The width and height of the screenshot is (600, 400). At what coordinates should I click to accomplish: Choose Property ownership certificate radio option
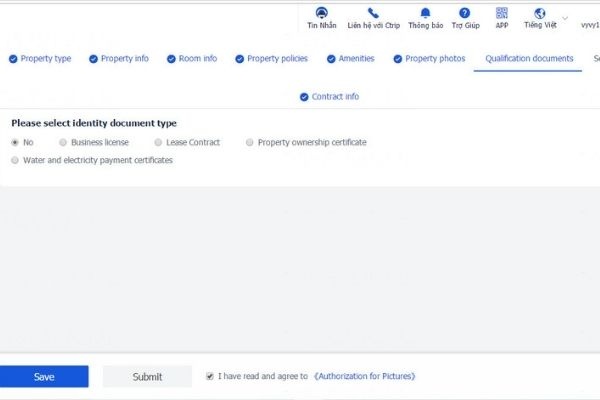[249, 142]
